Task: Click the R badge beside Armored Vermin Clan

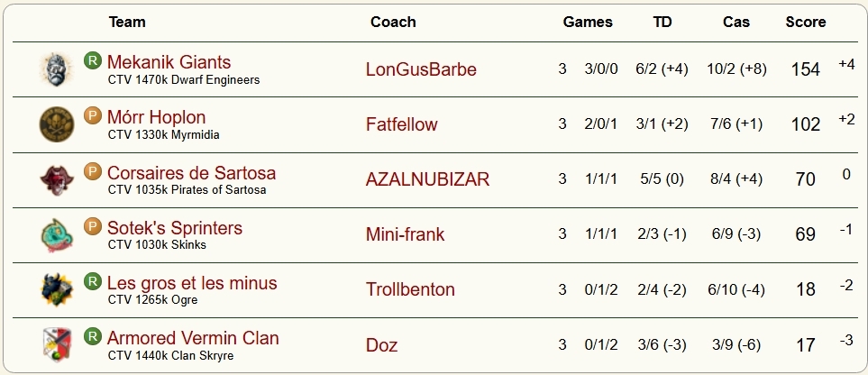Action: [92, 337]
